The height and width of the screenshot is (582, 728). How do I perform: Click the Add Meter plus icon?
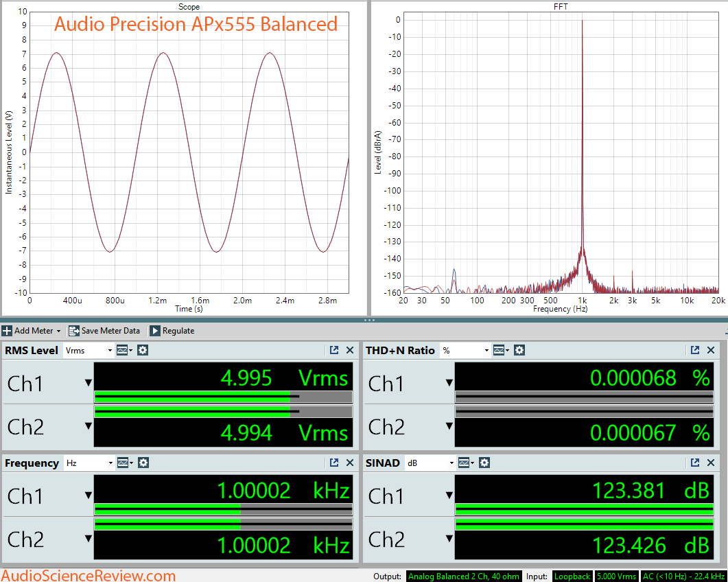pyautogui.click(x=7, y=331)
